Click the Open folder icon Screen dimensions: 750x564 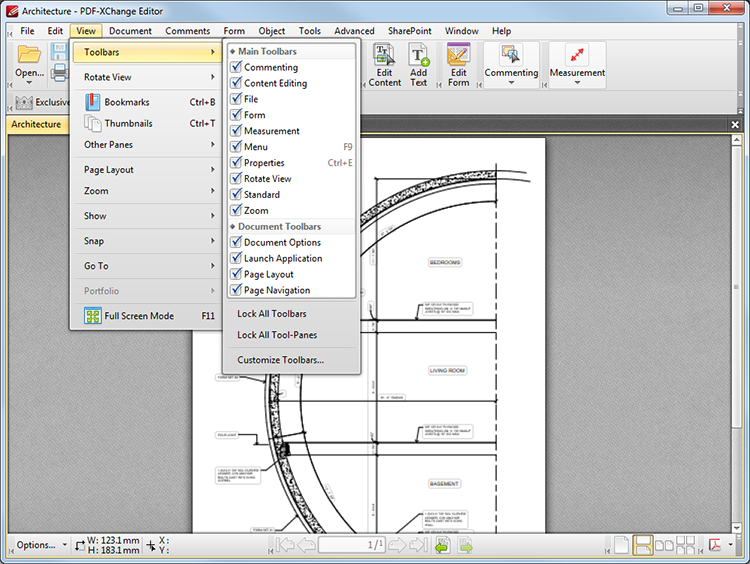coord(29,55)
